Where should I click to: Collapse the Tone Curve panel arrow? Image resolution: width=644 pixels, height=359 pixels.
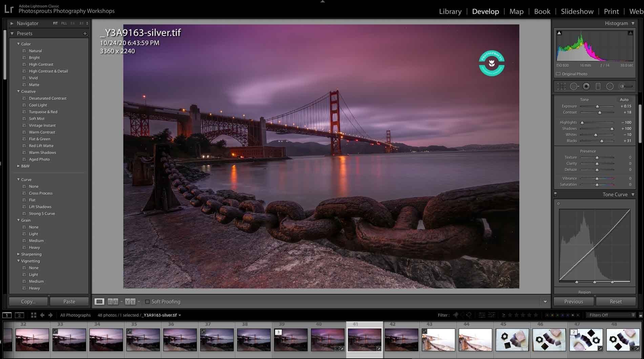point(633,194)
